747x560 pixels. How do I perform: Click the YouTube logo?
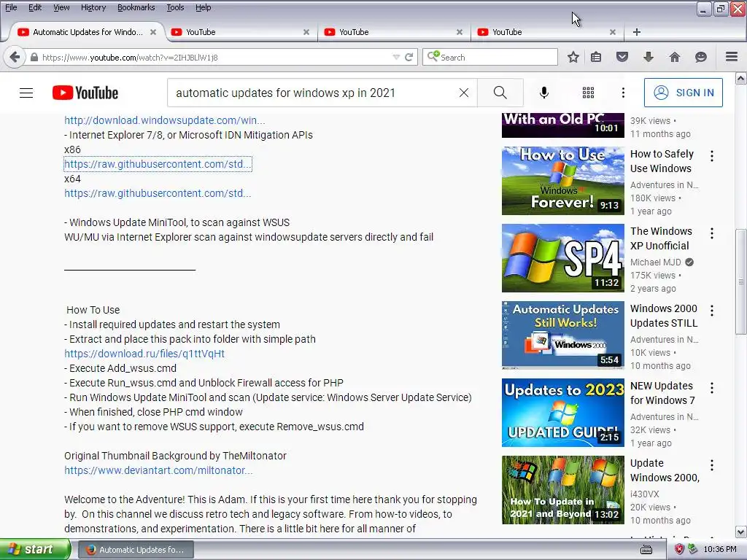[x=85, y=93]
